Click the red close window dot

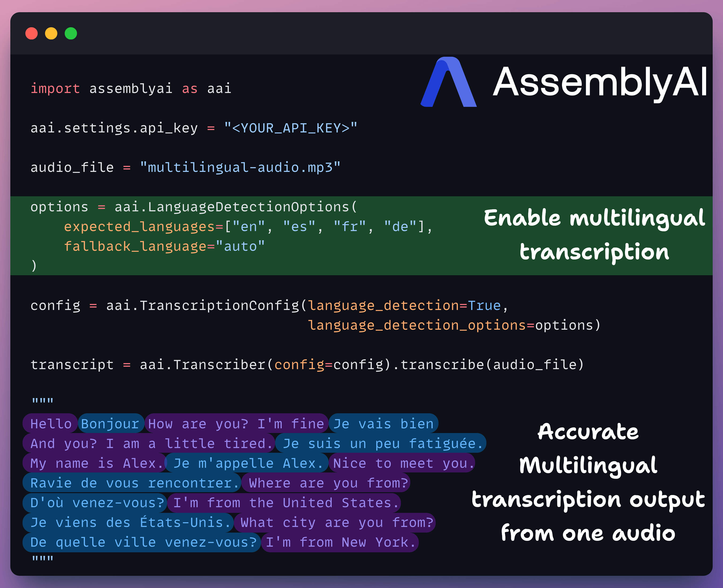pyautogui.click(x=31, y=34)
